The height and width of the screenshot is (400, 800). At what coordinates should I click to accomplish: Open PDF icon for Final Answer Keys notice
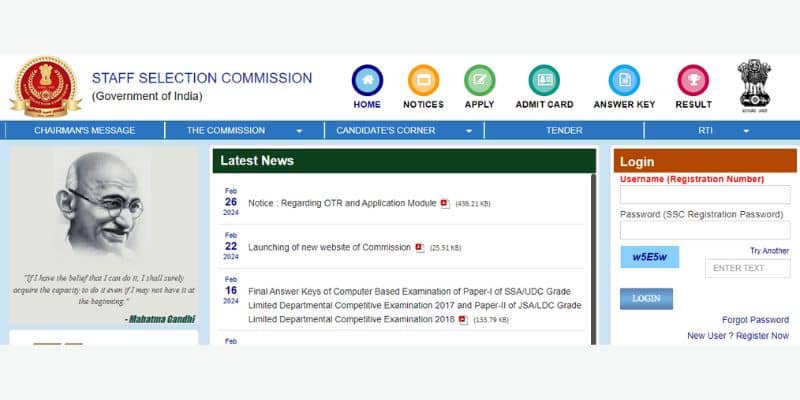coord(463,320)
